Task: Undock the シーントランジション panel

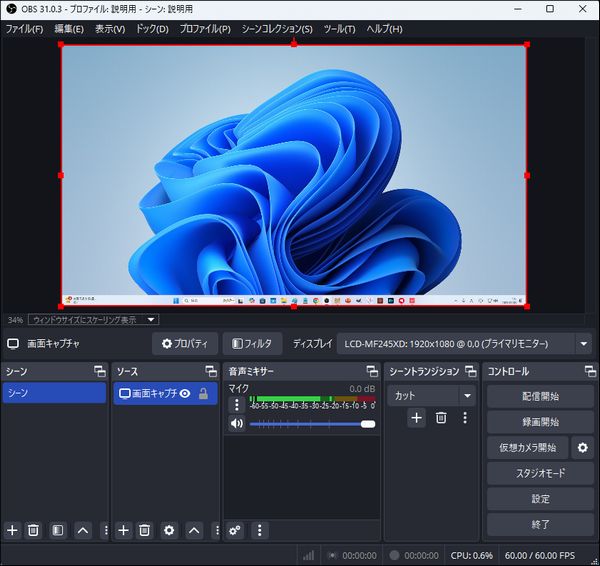Action: coord(471,371)
